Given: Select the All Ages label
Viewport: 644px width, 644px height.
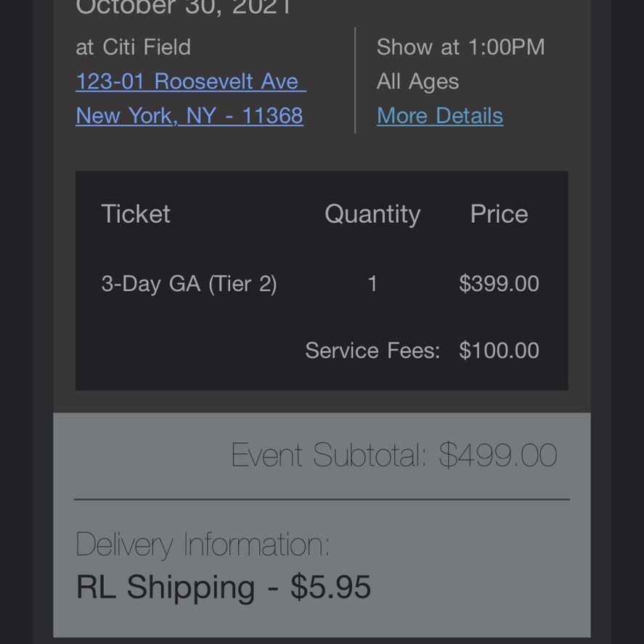Looking at the screenshot, I should (417, 82).
